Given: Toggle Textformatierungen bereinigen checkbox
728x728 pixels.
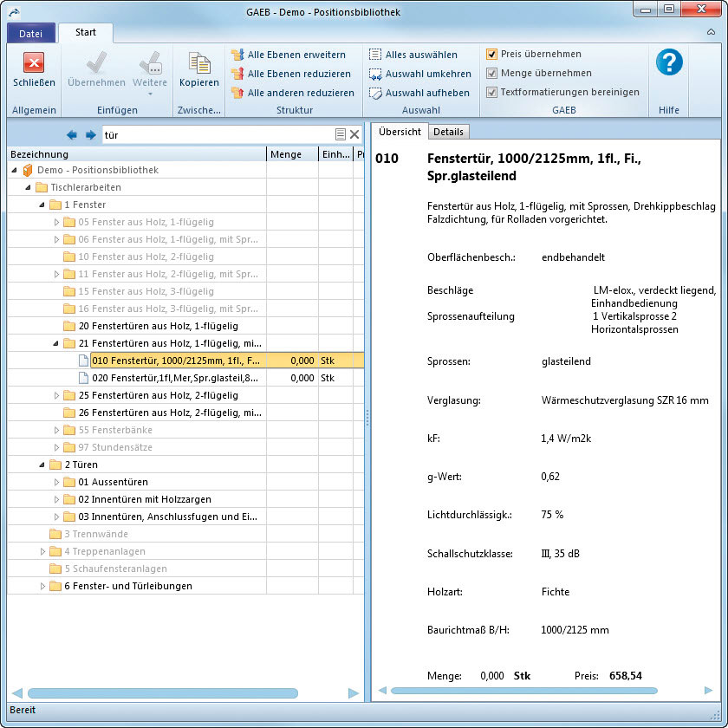Looking at the screenshot, I should pyautogui.click(x=492, y=92).
